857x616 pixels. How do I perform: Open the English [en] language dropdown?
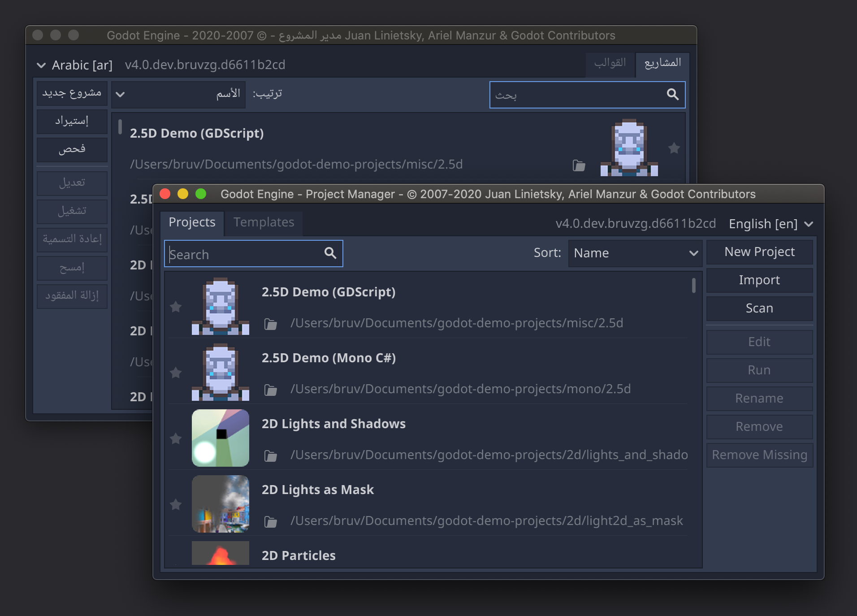(771, 224)
